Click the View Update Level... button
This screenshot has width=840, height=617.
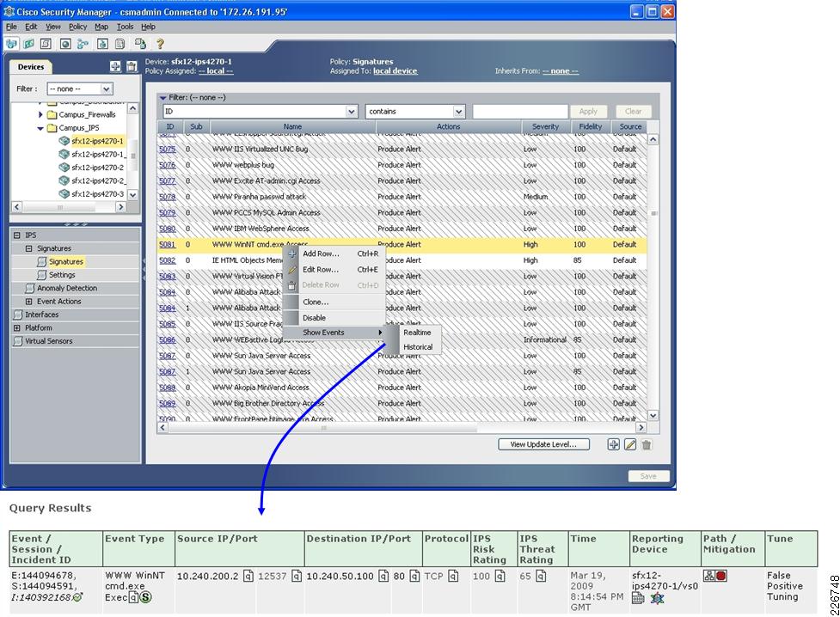pos(543,444)
